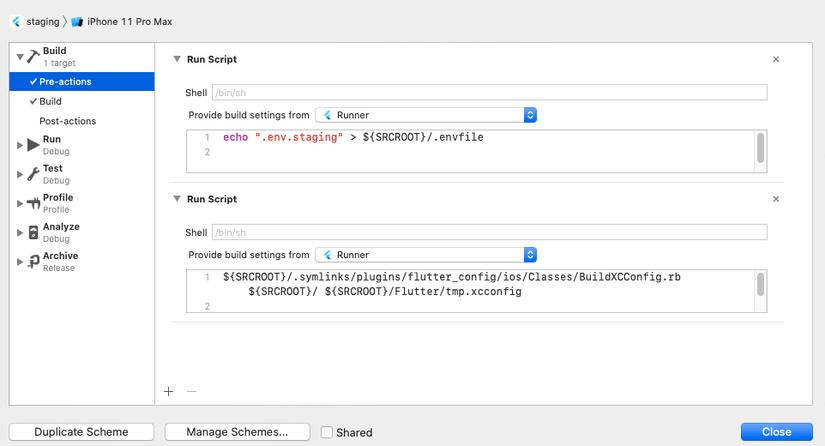Click the Run play icon
The width and height of the screenshot is (825, 446).
point(33,145)
